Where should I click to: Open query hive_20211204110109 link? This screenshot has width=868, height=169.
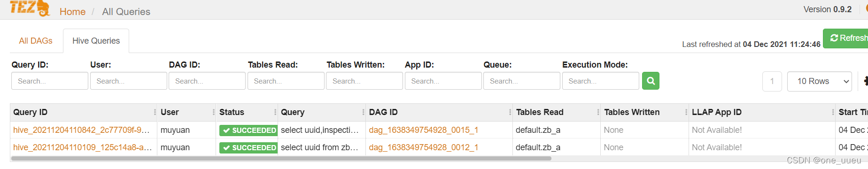tap(82, 147)
